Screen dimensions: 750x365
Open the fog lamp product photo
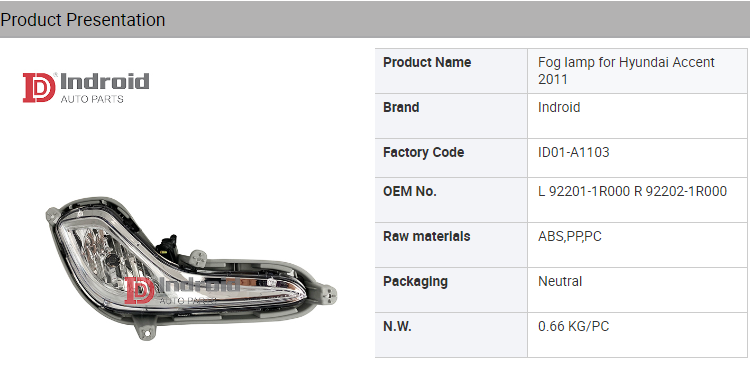click(191, 268)
